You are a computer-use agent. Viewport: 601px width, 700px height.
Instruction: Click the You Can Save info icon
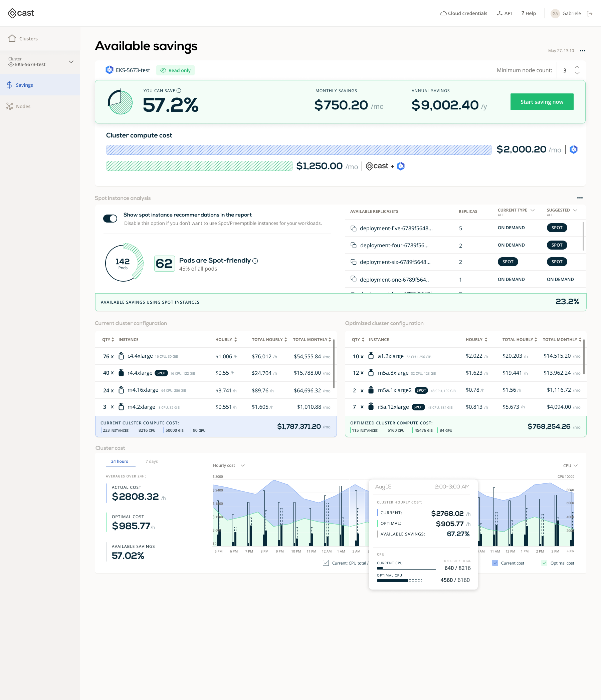pyautogui.click(x=179, y=90)
